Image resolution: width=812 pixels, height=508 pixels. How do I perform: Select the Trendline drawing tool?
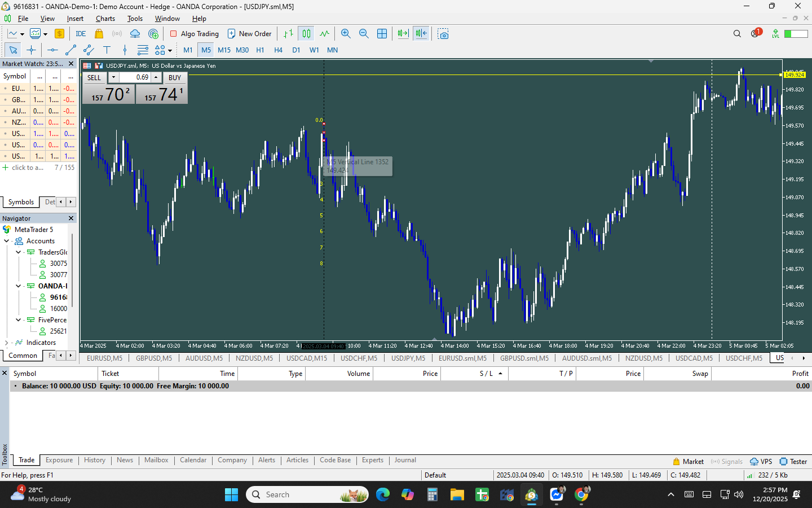[x=70, y=50]
